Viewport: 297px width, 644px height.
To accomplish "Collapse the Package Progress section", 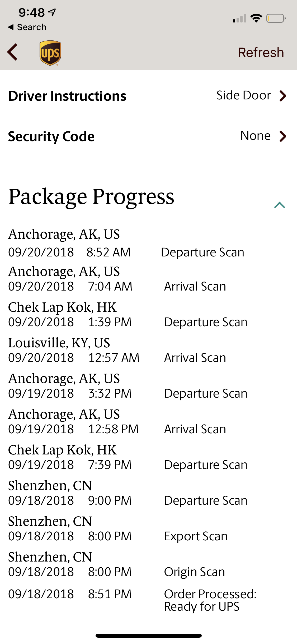I will coord(279,205).
